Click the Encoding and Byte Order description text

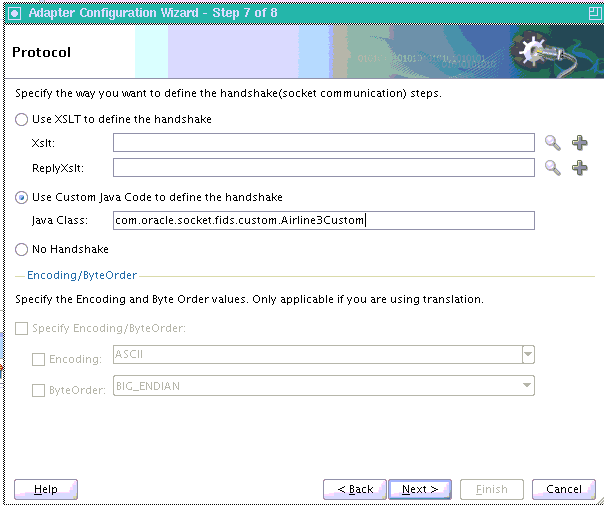[249, 299]
